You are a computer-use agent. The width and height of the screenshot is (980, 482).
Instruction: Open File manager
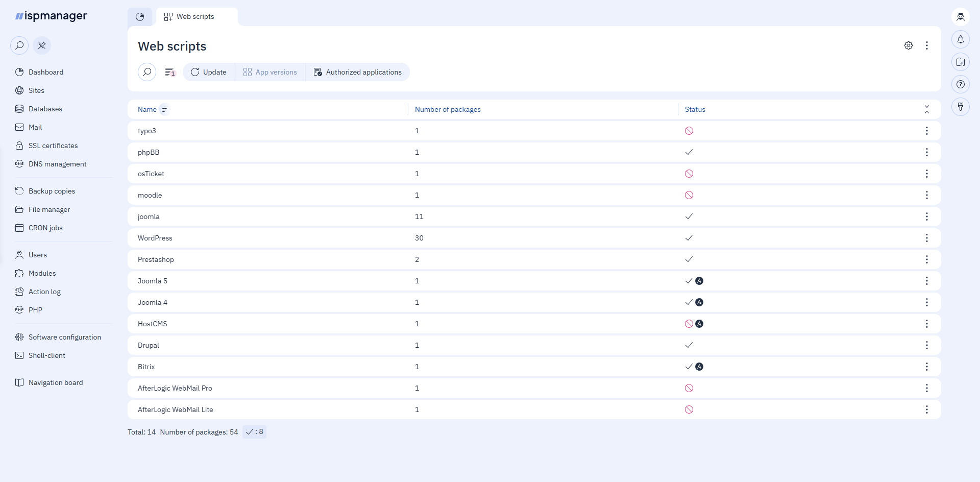[49, 209]
